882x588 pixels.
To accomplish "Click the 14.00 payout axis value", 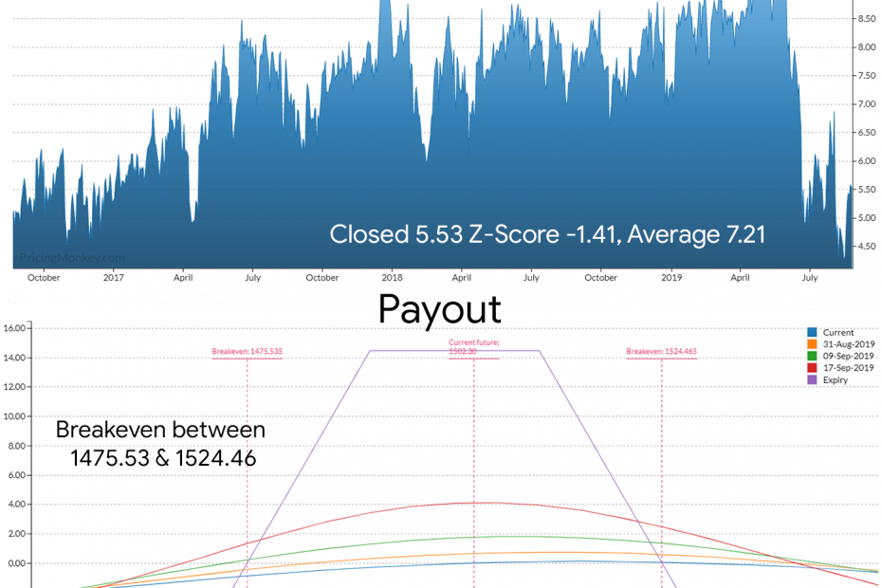I will (x=14, y=358).
